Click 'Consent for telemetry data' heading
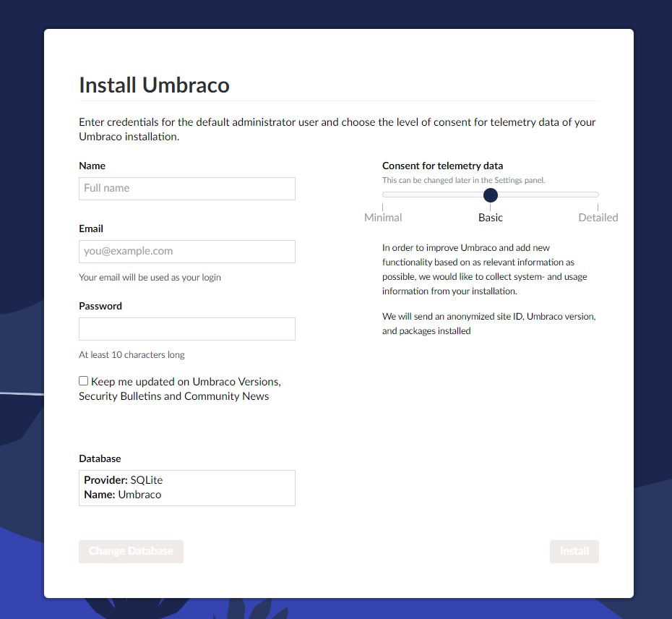 tap(442, 166)
